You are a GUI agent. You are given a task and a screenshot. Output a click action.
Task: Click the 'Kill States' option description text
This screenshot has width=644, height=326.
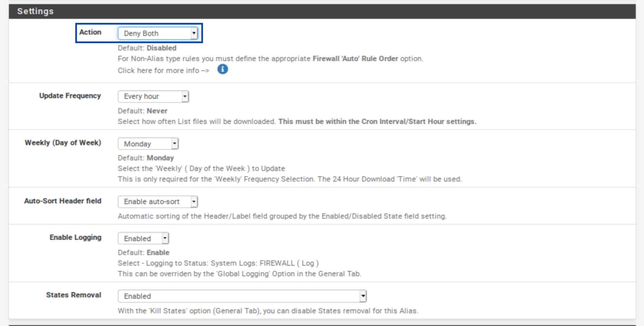click(x=268, y=311)
